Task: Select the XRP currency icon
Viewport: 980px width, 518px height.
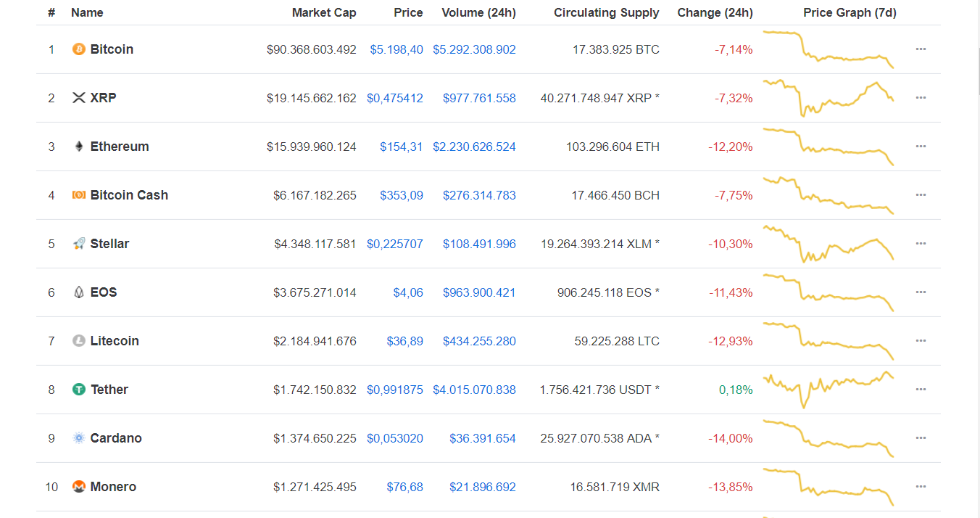Action: [78, 97]
